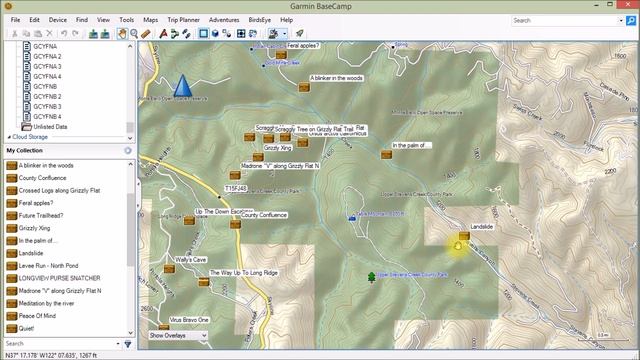
Task: Click the blue triangle marker on map
Action: (182, 85)
